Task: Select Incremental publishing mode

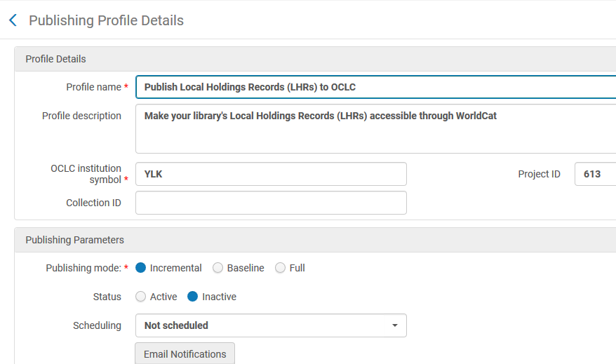Action: click(x=140, y=268)
